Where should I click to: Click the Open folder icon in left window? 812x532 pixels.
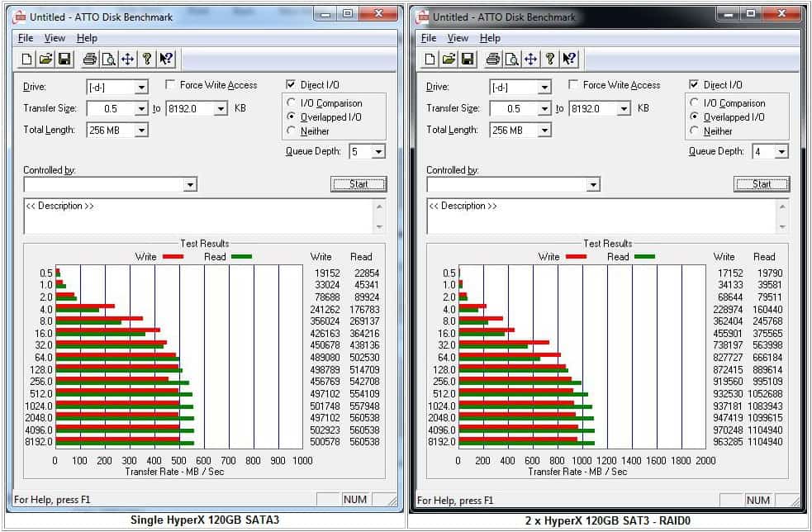coord(45,59)
